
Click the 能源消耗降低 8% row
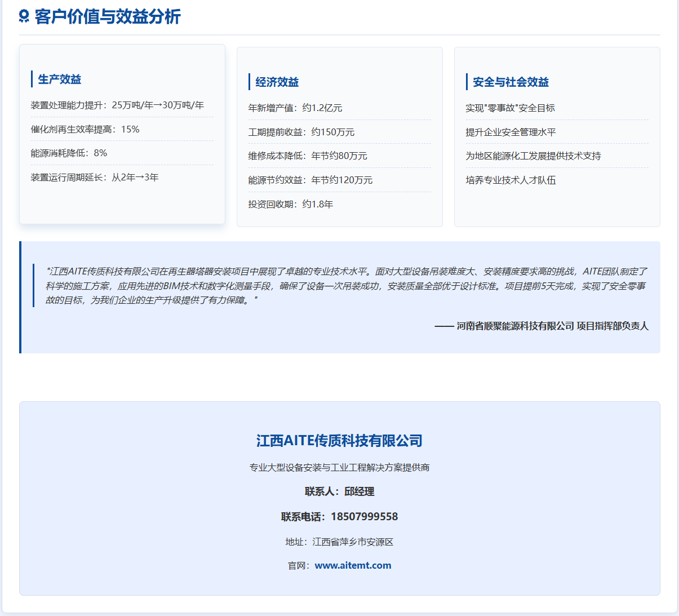coord(69,153)
